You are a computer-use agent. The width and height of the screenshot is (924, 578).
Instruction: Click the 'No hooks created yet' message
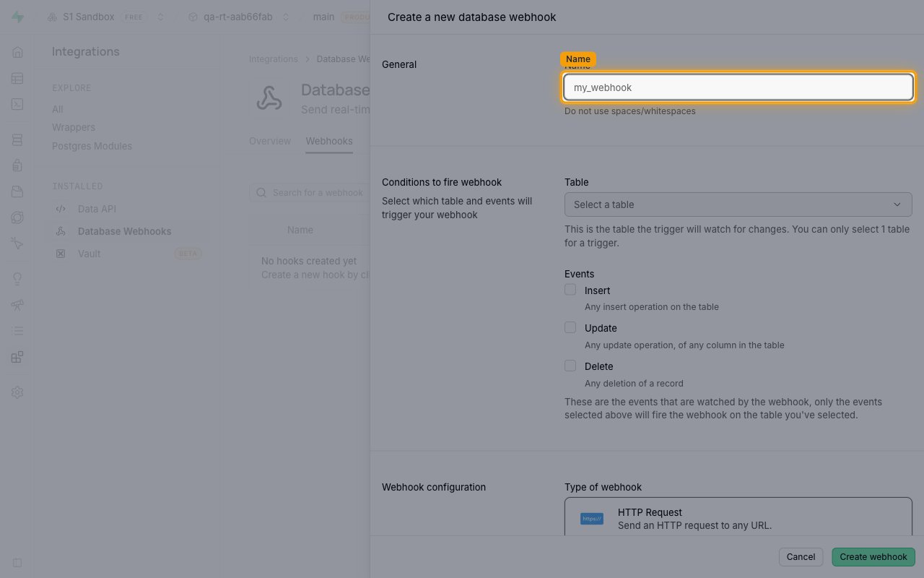309,261
